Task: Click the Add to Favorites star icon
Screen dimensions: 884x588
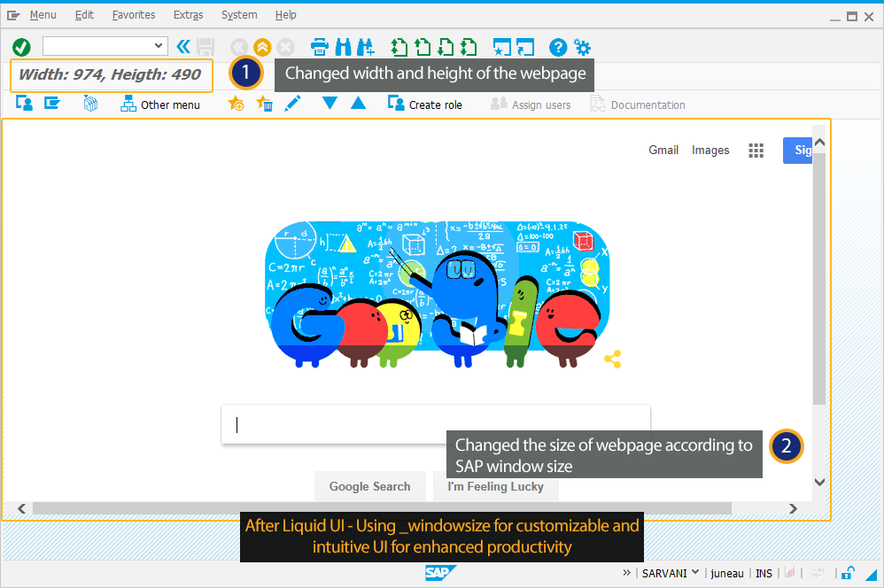Action: click(236, 104)
